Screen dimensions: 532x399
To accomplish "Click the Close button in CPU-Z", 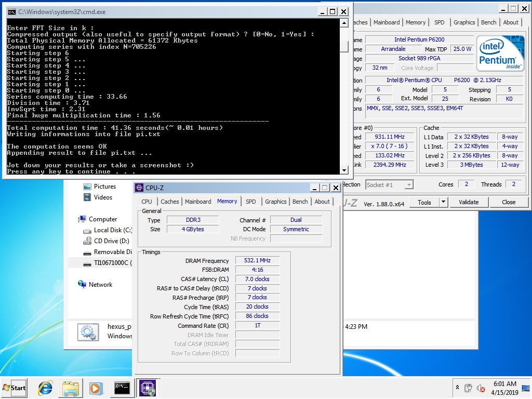I will click(509, 203).
